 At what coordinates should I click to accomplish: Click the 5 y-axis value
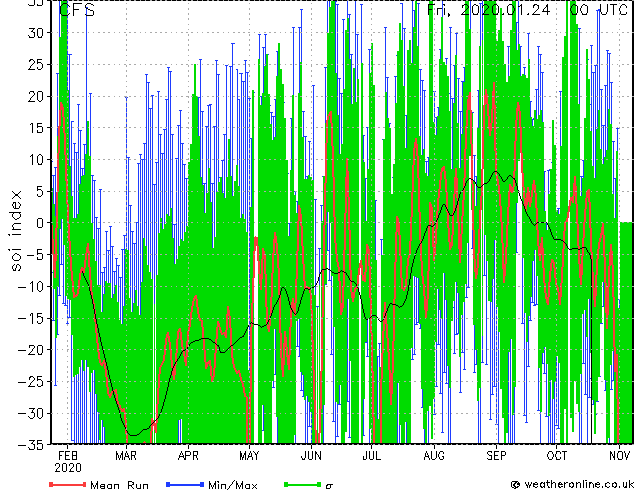[x=39, y=191]
